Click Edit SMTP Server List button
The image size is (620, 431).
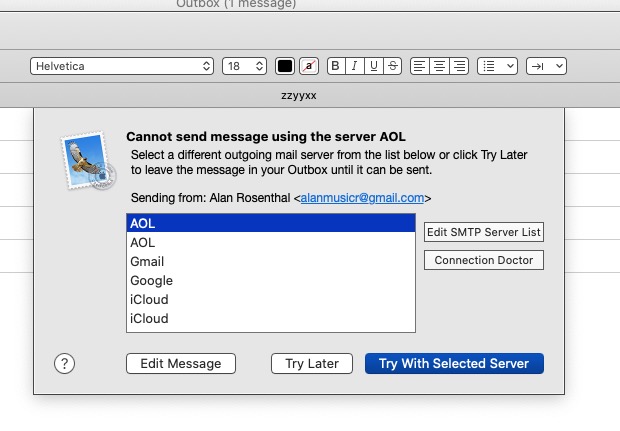point(484,232)
